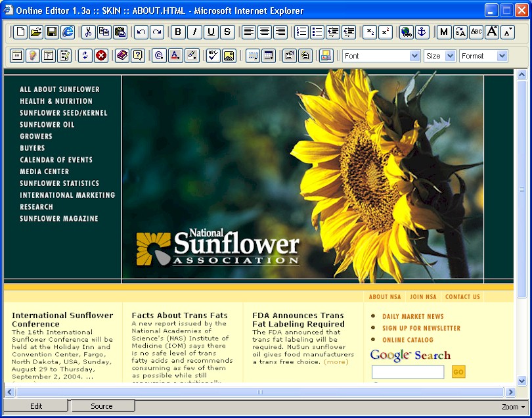
Task: Insert hyperlink with the globe icon
Action: pos(406,32)
